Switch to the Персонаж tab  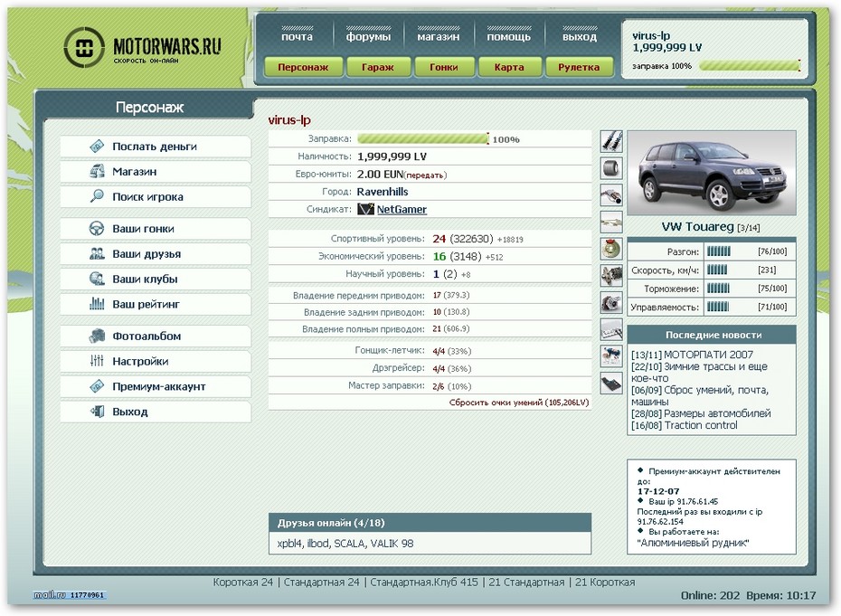click(x=303, y=67)
